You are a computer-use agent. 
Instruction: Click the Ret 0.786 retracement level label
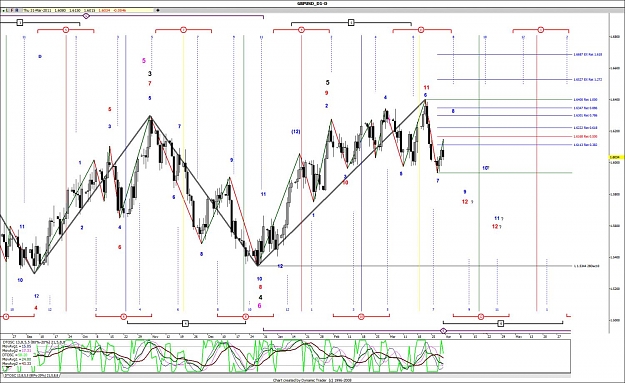(x=585, y=116)
